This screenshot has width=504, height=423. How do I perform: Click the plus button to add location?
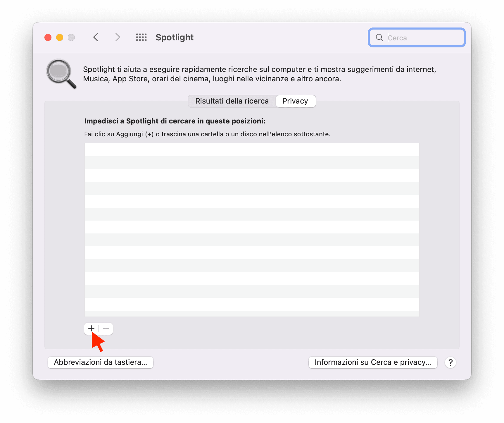tap(92, 329)
